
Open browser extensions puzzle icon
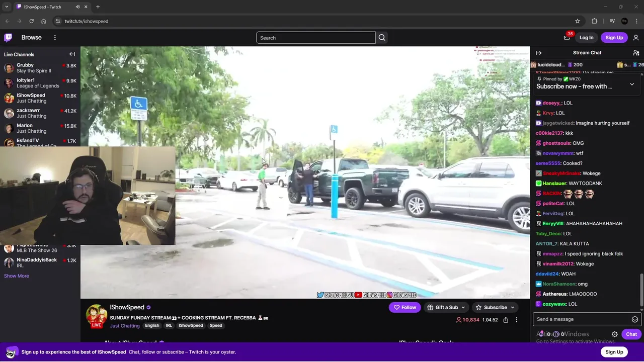tap(595, 21)
